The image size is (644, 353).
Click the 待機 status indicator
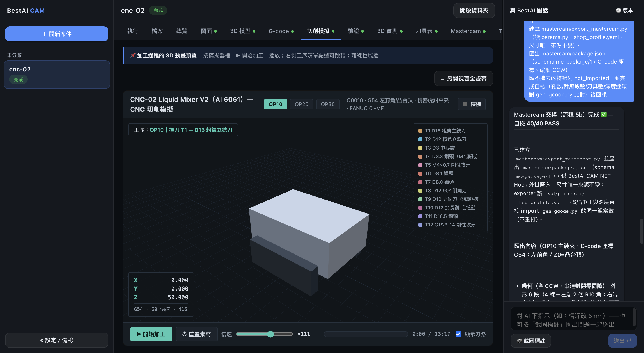point(471,104)
